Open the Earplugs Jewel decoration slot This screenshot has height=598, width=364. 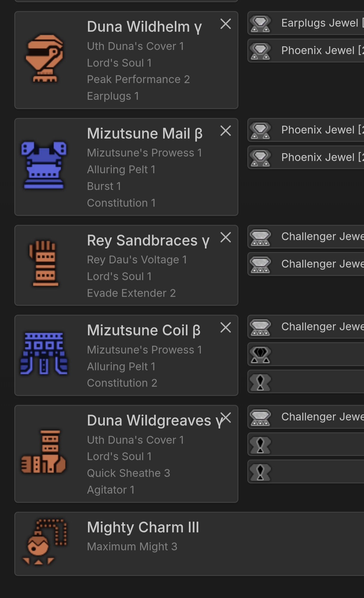coord(306,23)
